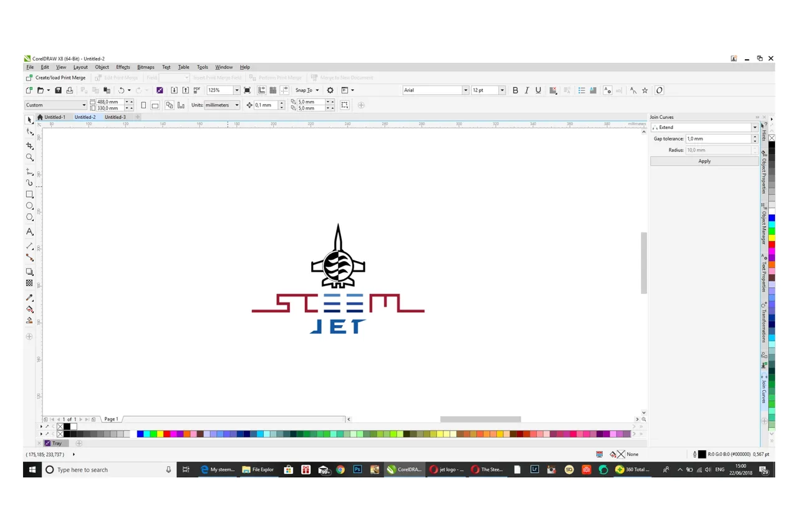This screenshot has height=532, width=798.
Task: Select the Text tool
Action: click(29, 232)
